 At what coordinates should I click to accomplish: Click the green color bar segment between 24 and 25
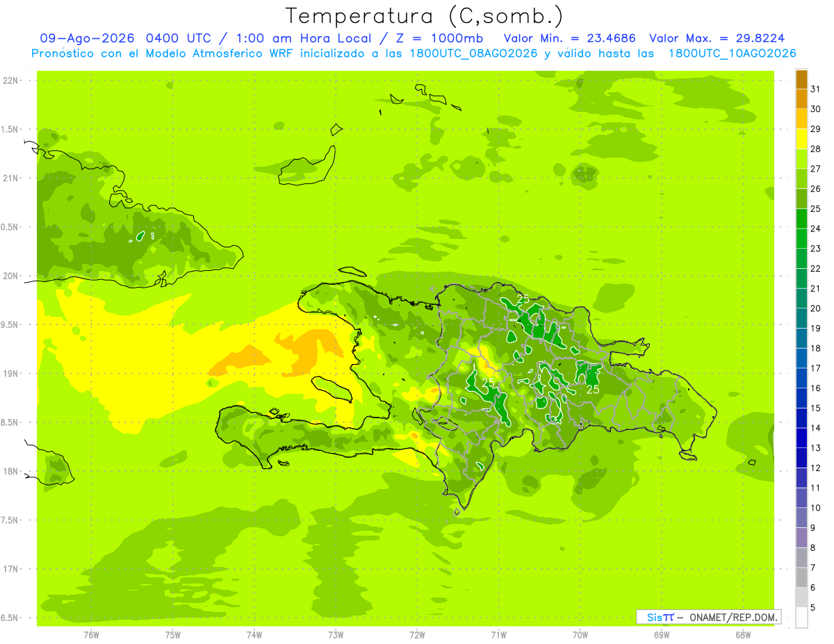click(801, 218)
